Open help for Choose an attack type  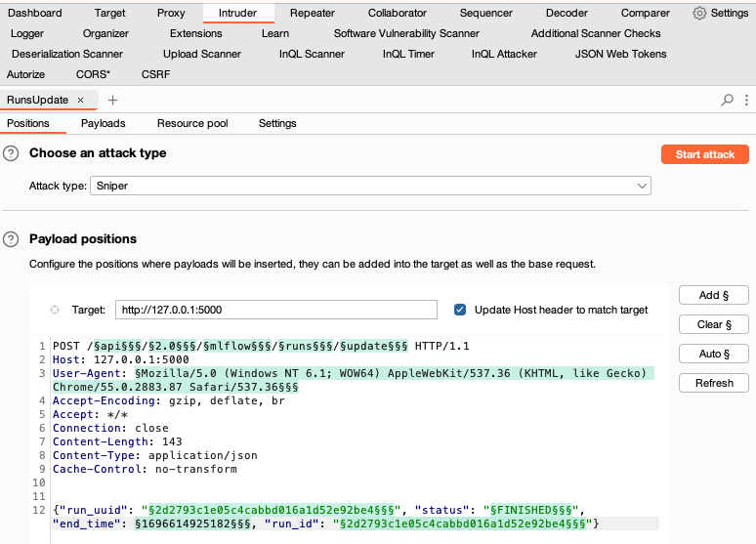click(x=11, y=153)
